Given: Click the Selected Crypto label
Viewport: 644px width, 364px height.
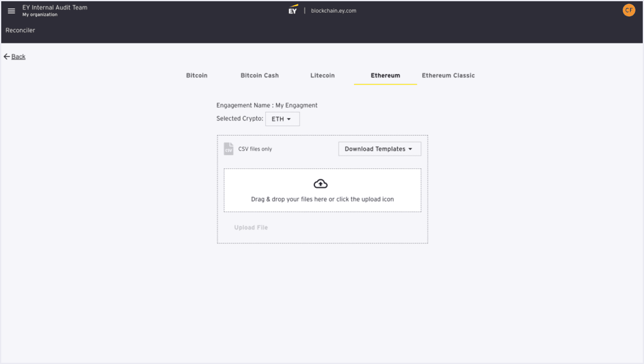Looking at the screenshot, I should pos(240,118).
